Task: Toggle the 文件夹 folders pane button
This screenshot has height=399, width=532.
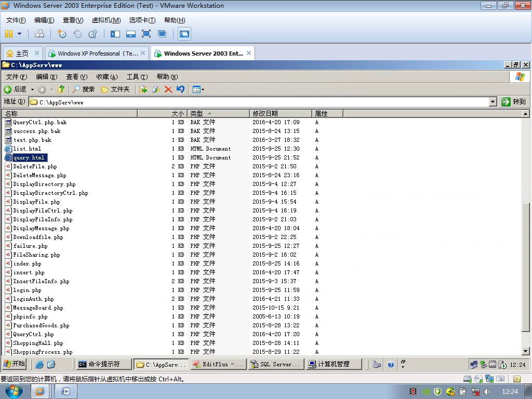Action: point(115,89)
